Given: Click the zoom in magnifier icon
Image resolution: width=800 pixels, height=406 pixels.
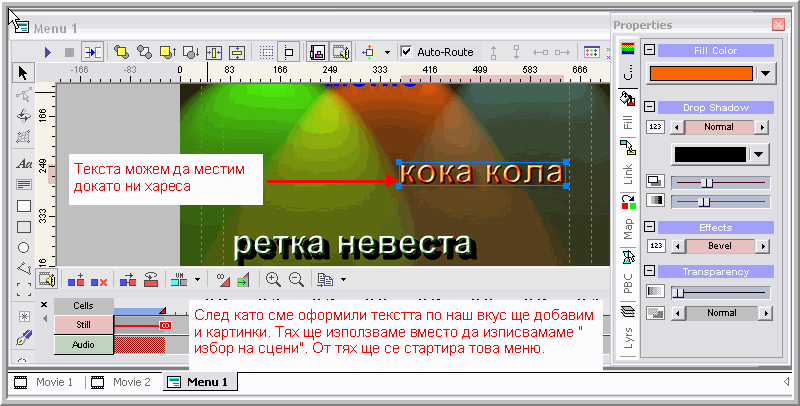Looking at the screenshot, I should pos(273,279).
